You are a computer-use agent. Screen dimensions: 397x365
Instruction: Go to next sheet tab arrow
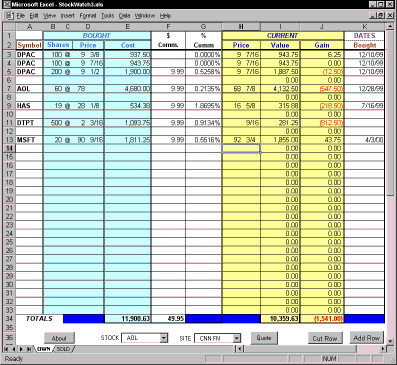coord(21,349)
